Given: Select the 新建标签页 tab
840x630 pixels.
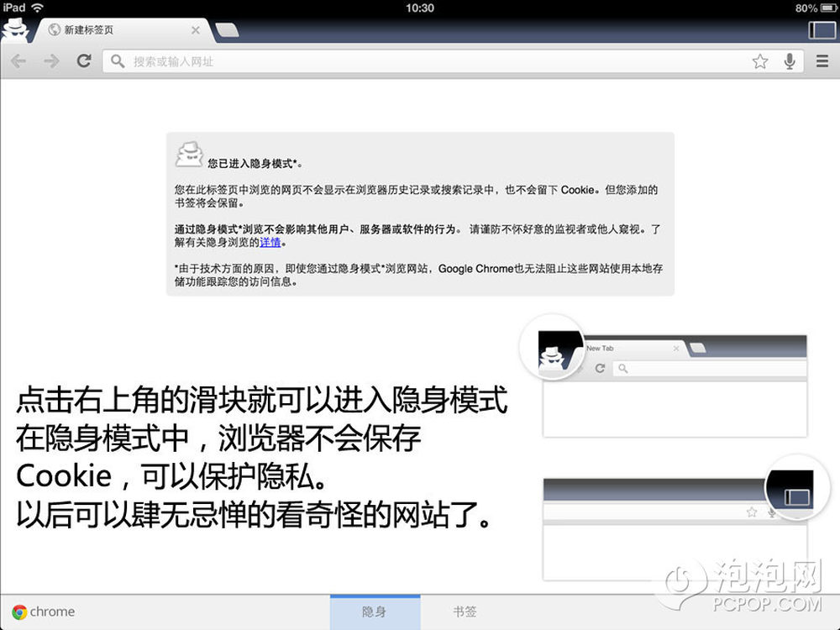Looking at the screenshot, I should 123,30.
